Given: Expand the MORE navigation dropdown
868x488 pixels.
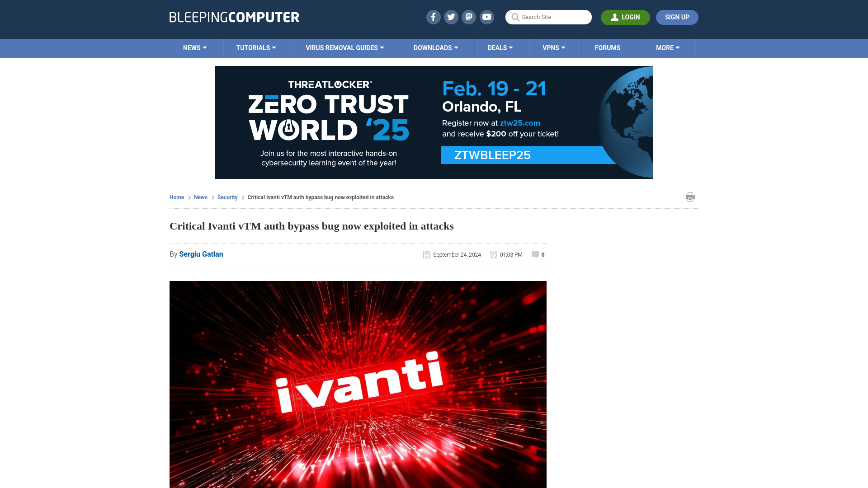Looking at the screenshot, I should [x=668, y=48].
